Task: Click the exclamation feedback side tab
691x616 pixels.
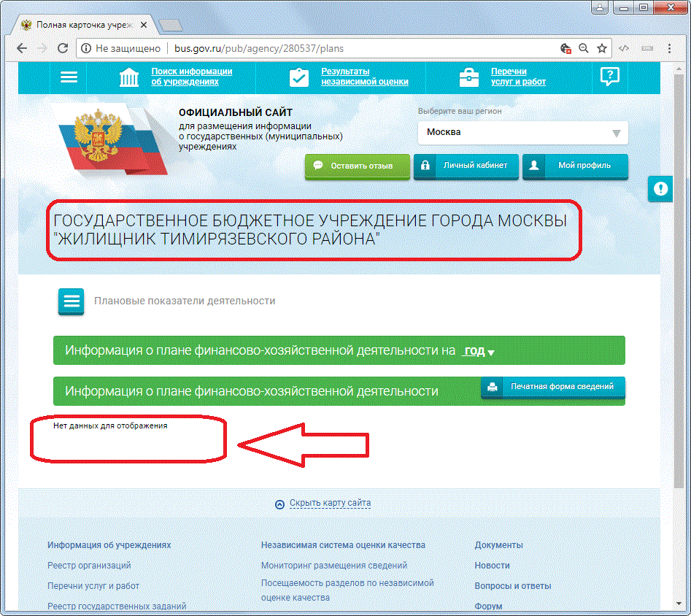Action: point(660,189)
